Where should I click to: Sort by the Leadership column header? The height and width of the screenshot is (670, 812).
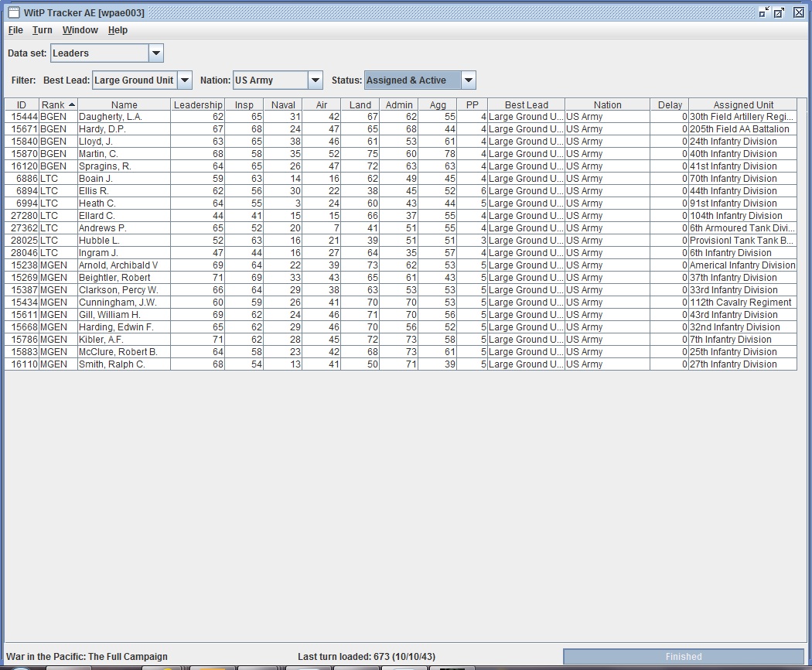[197, 104]
